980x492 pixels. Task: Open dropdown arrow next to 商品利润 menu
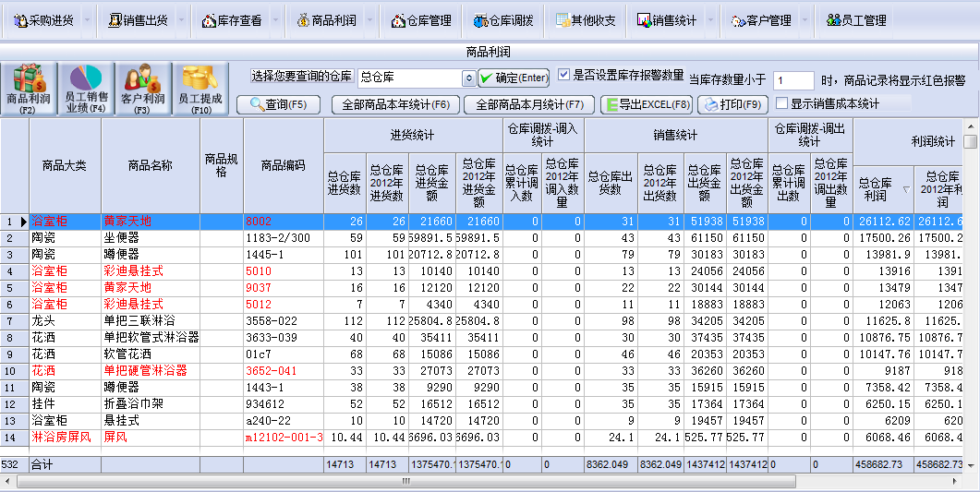(x=369, y=20)
